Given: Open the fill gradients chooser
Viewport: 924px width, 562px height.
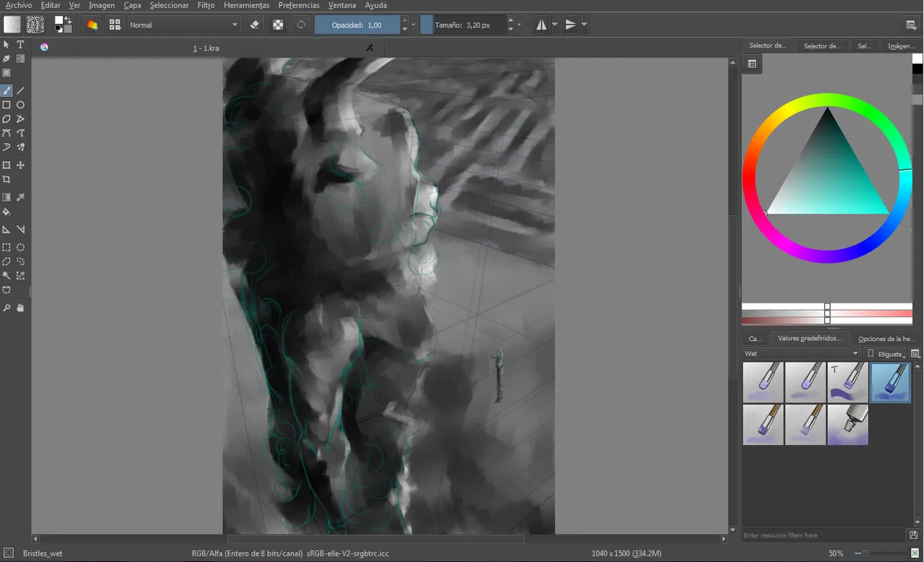Looking at the screenshot, I should (x=12, y=25).
